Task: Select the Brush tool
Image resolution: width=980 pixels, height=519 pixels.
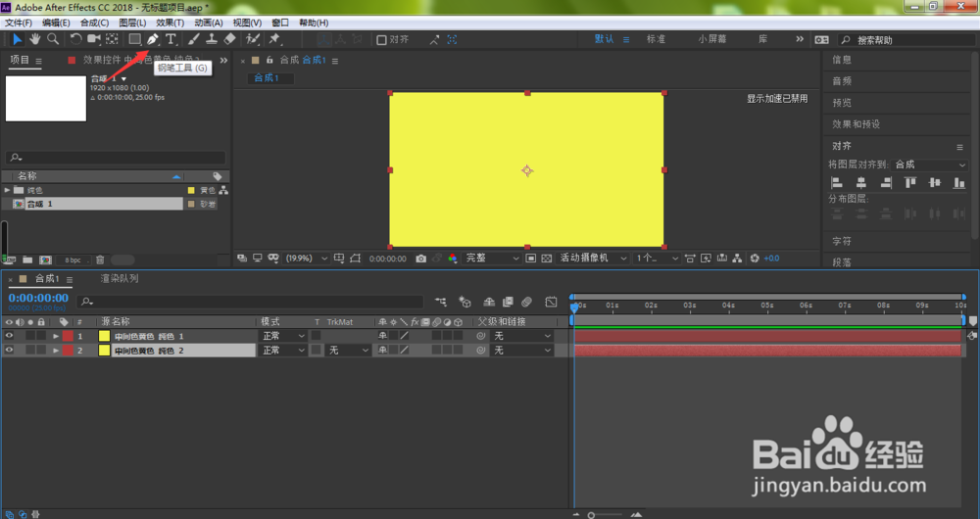Action: point(194,39)
